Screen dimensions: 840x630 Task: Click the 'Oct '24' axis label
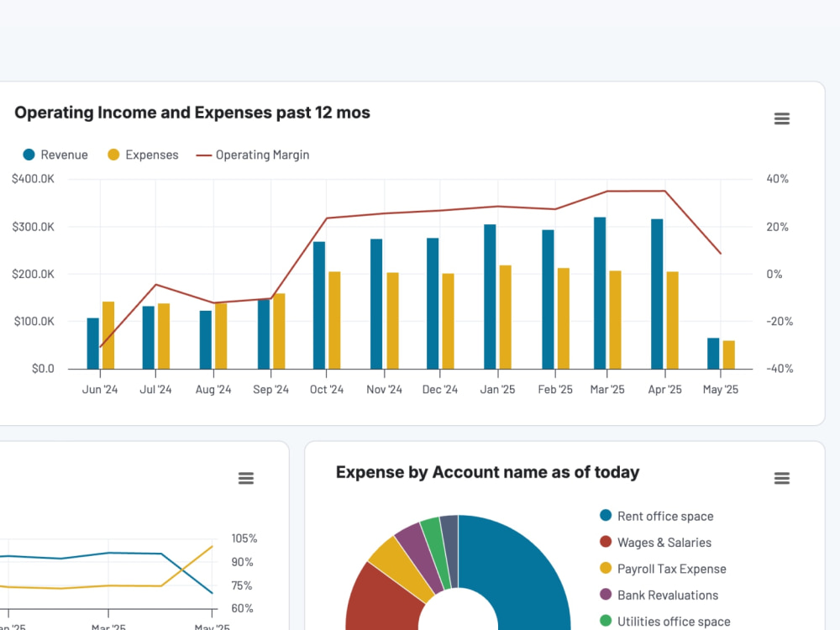point(327,390)
